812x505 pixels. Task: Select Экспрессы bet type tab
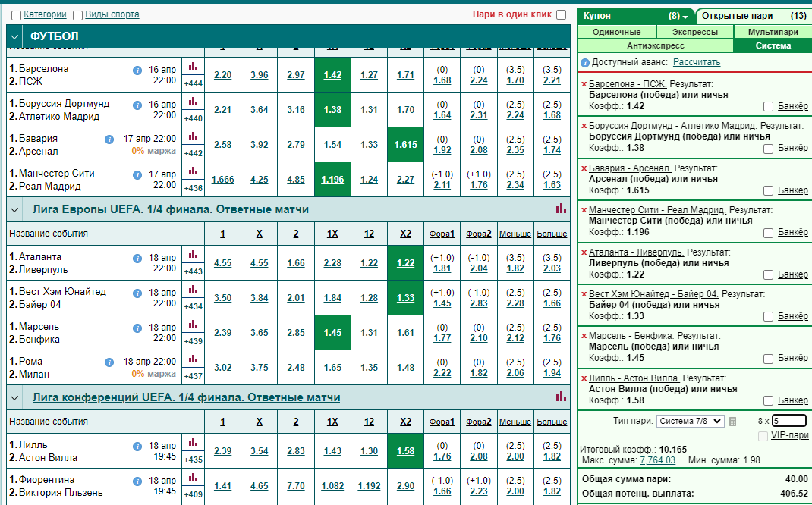point(694,32)
